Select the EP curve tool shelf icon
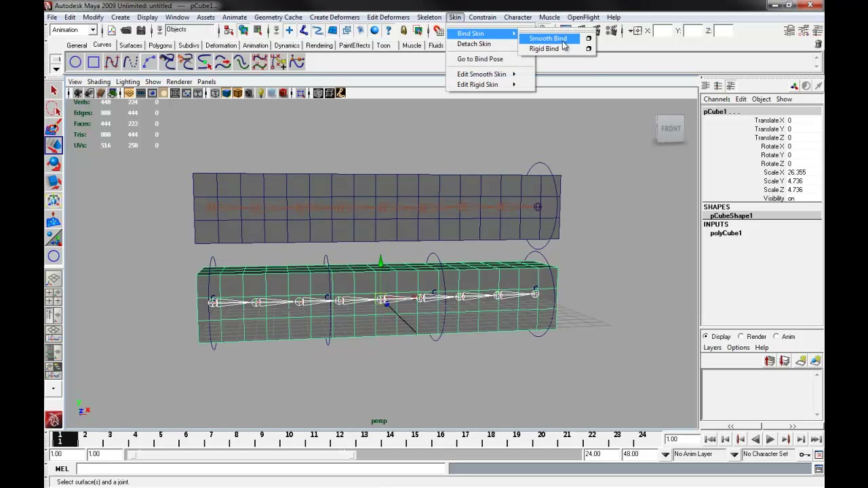 coord(112,62)
